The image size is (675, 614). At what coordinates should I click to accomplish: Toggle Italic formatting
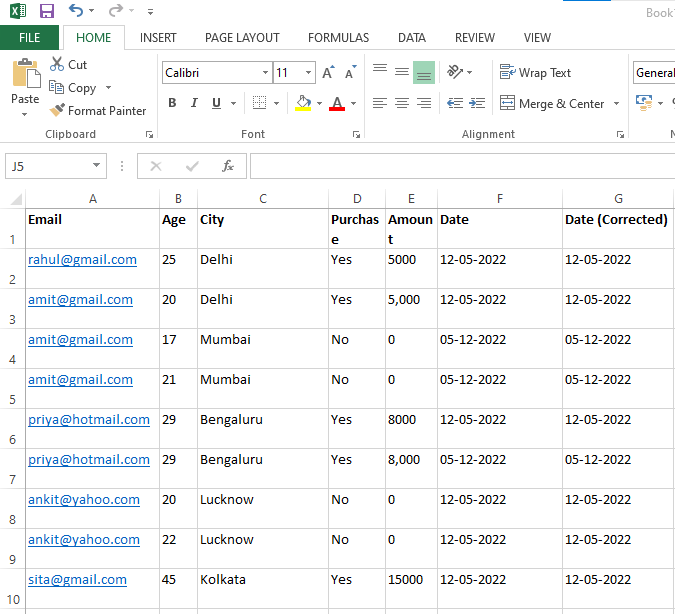[195, 103]
